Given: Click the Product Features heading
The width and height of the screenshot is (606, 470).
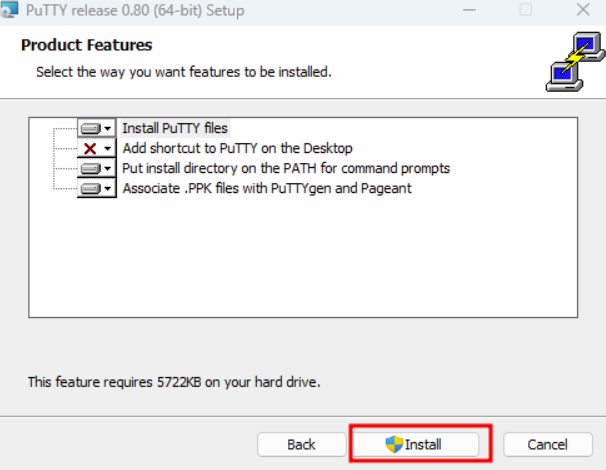Looking at the screenshot, I should click(x=87, y=45).
